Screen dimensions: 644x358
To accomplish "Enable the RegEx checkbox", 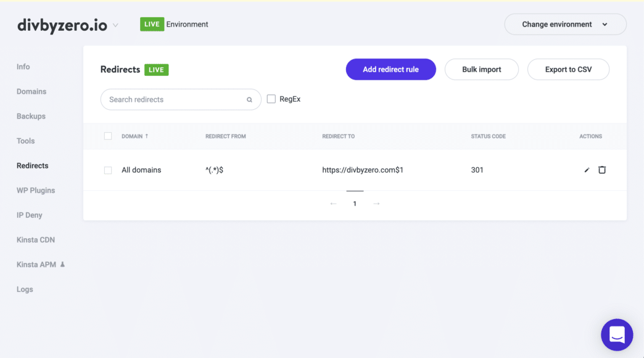I will [271, 99].
